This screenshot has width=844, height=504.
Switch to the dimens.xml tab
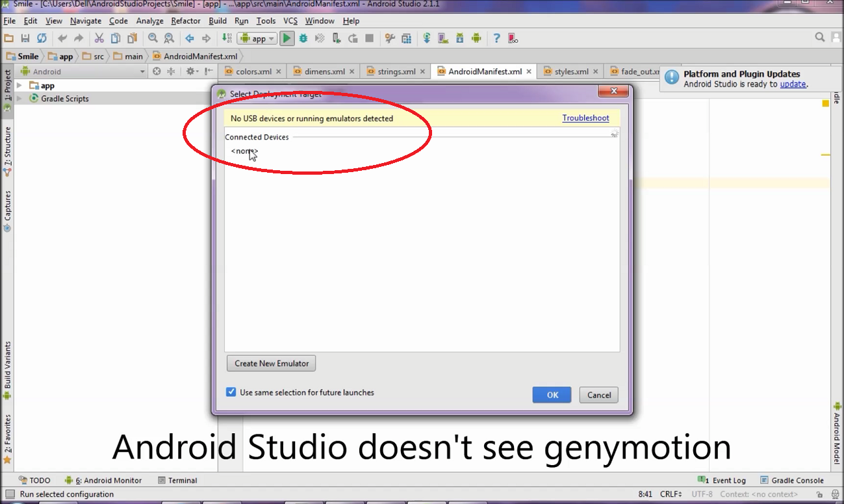(324, 71)
